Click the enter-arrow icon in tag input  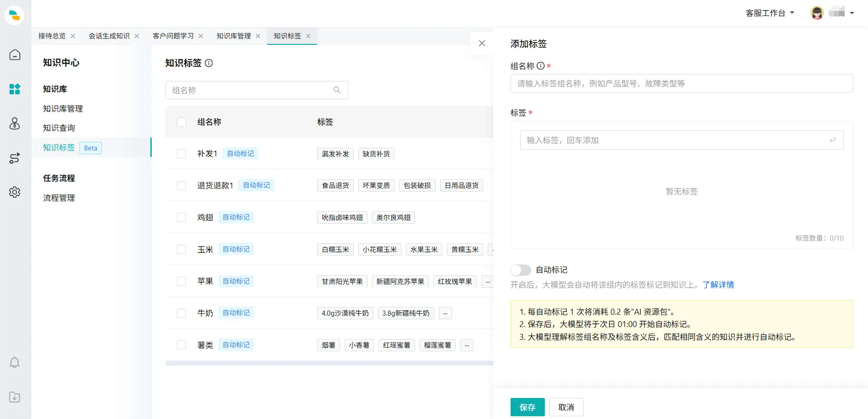(x=833, y=140)
